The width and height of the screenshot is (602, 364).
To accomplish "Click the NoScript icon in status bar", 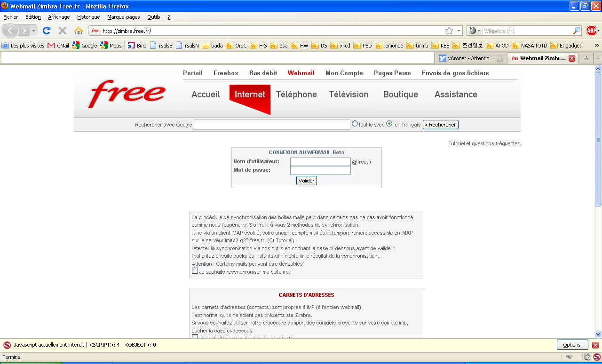I will click(x=596, y=357).
